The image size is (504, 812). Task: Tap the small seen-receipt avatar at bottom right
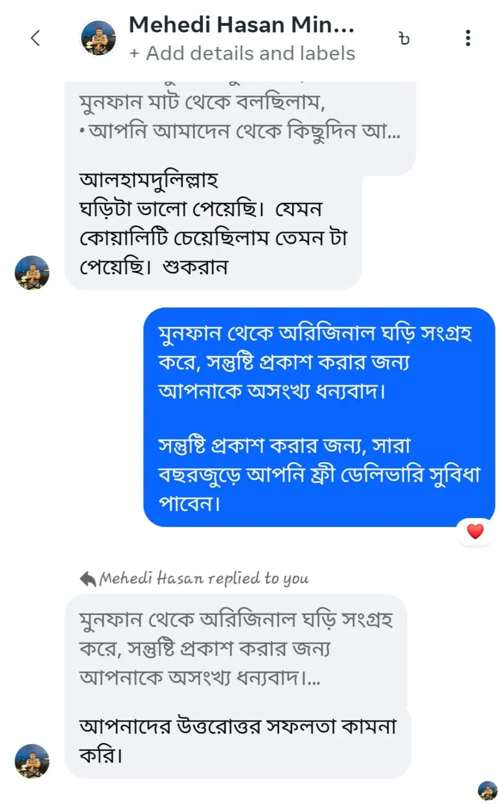pos(487,791)
